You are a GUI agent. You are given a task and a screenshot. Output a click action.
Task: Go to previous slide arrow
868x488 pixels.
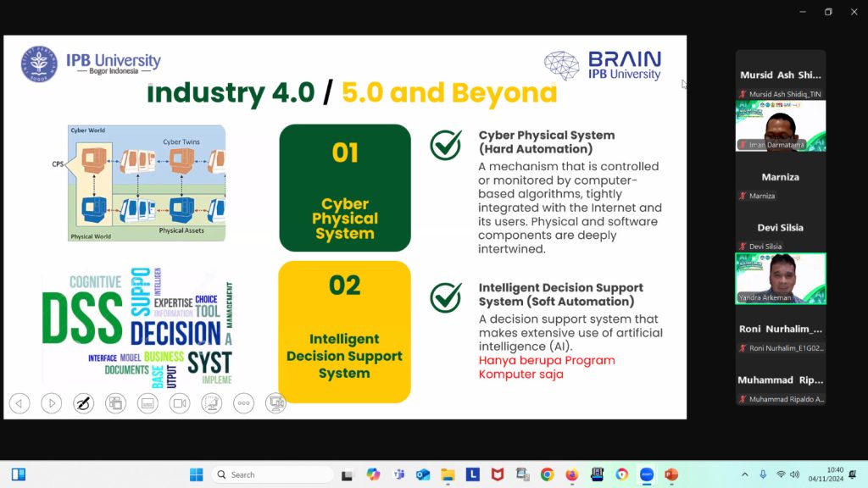[19, 403]
